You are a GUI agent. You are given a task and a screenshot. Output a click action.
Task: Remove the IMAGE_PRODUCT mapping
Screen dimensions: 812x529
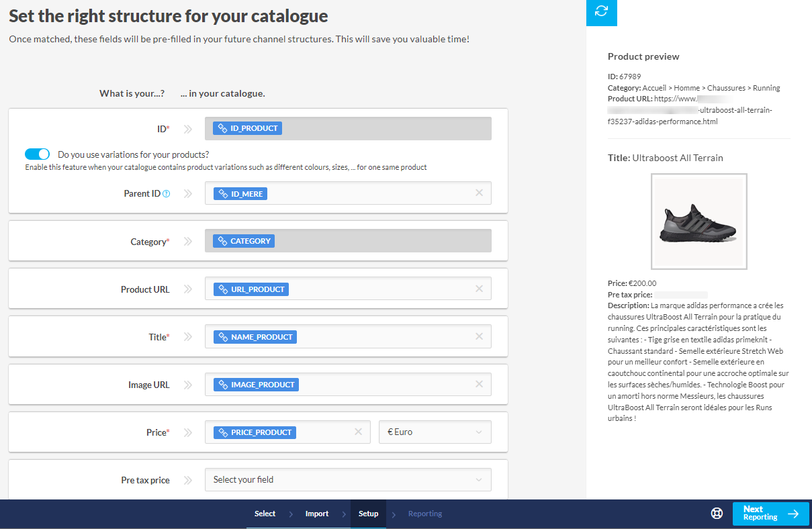click(479, 384)
